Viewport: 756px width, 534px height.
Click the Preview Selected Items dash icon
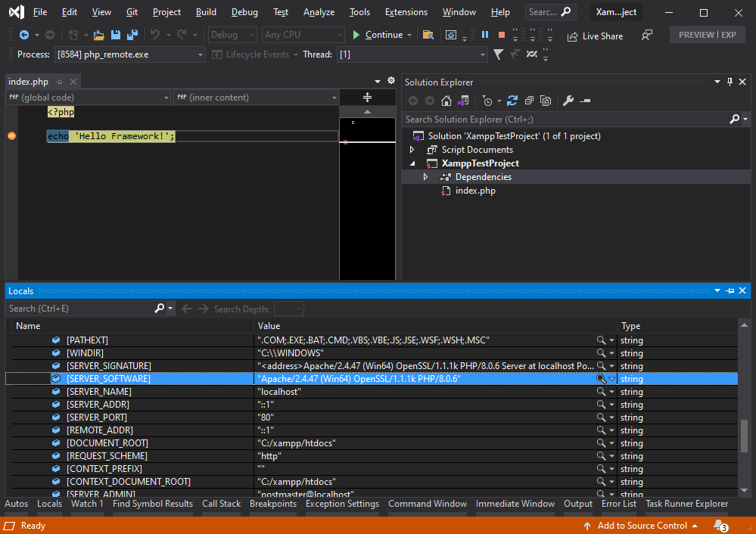(585, 101)
